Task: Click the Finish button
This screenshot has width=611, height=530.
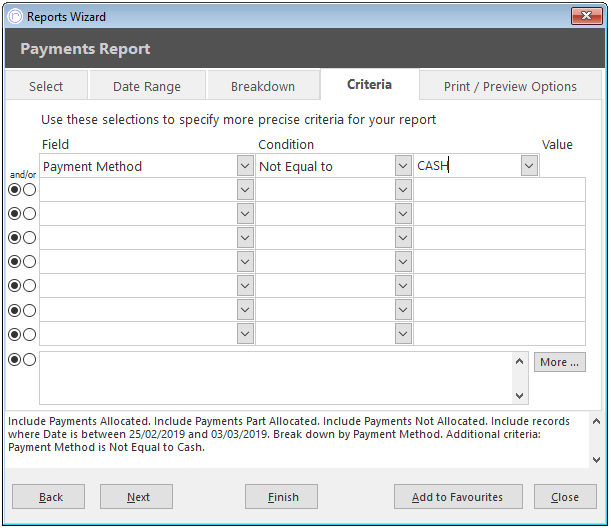Action: tap(281, 496)
